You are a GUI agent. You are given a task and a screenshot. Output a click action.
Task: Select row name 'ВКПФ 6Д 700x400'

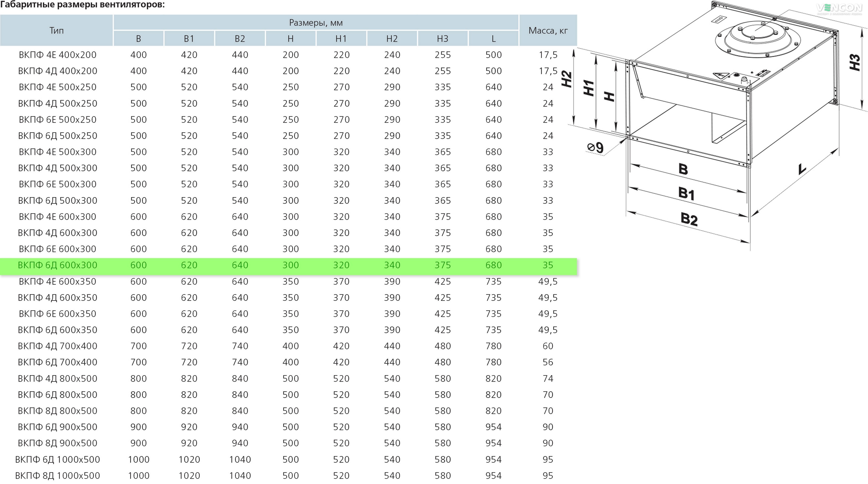(57, 362)
